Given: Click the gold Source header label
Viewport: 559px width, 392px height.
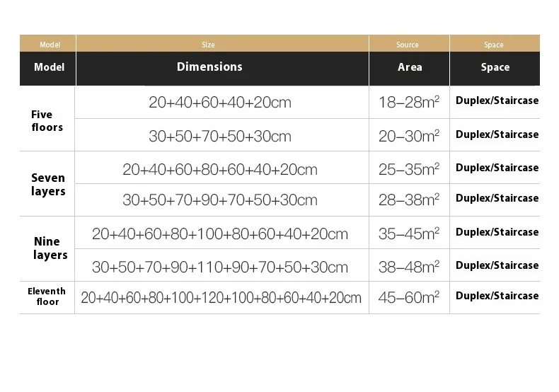Looking at the screenshot, I should (x=408, y=45).
